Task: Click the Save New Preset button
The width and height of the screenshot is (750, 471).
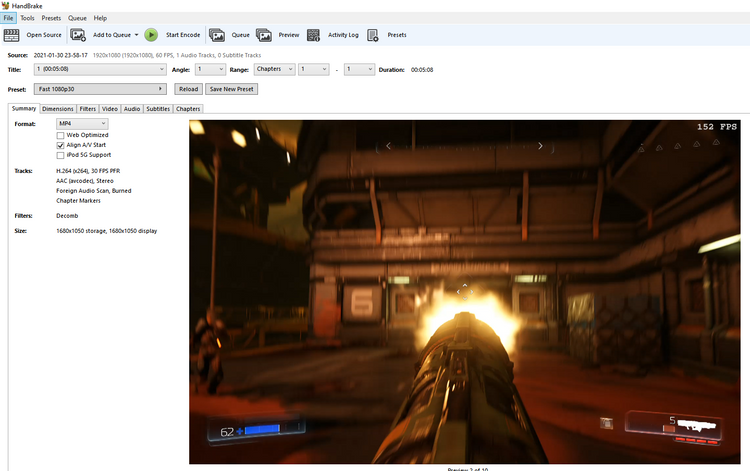Action: (232, 89)
